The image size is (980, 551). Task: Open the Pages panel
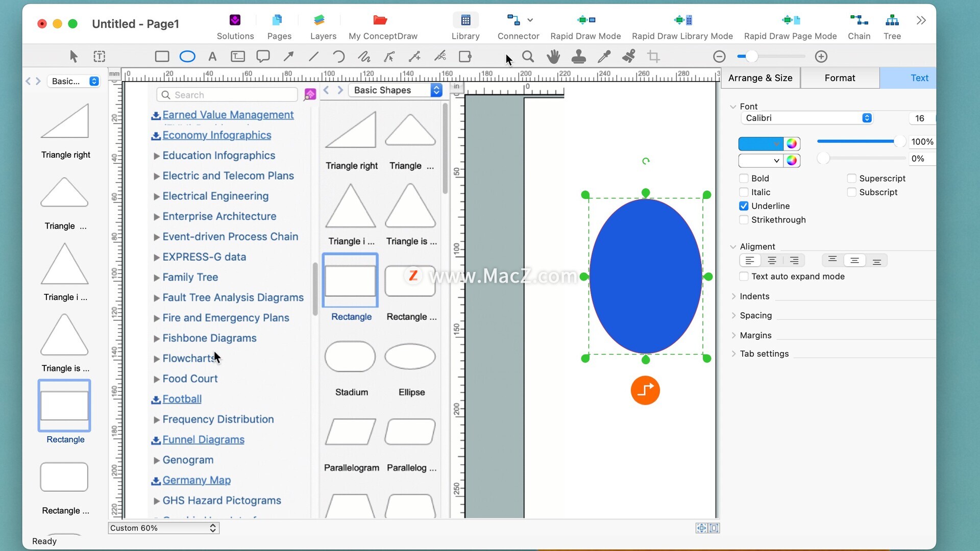pyautogui.click(x=279, y=27)
